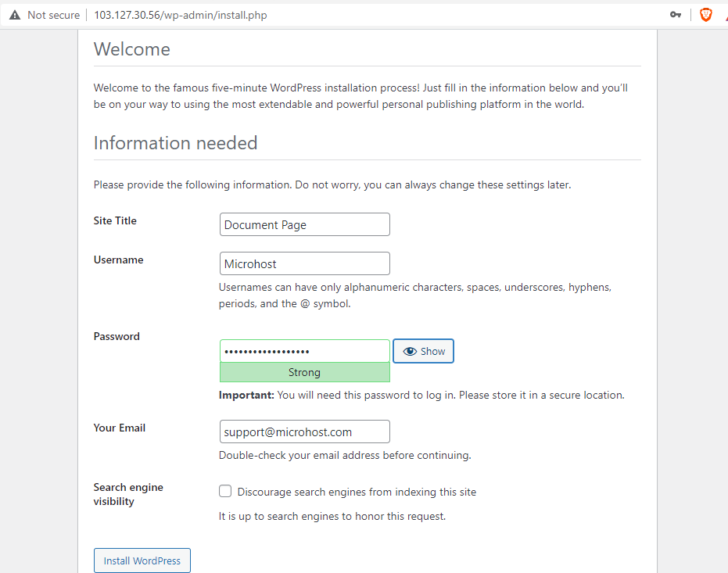728x573 pixels.
Task: Click the 'Welcome to the famous five-minute' paragraph
Action: tap(360, 96)
